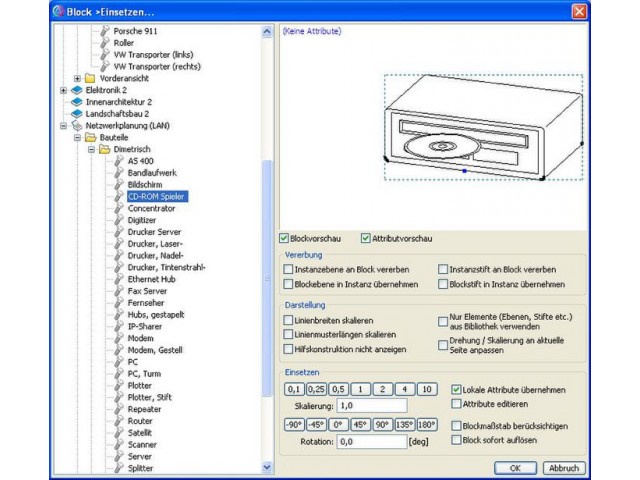The height and width of the screenshot is (480, 640).
Task: Click the open Netzwerkplanung (LAN) library icon
Action: click(x=76, y=125)
